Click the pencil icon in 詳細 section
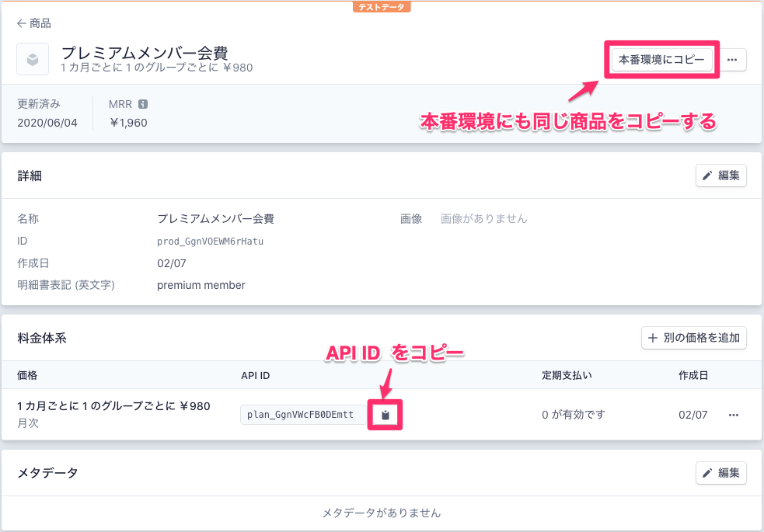764x532 pixels. [707, 176]
